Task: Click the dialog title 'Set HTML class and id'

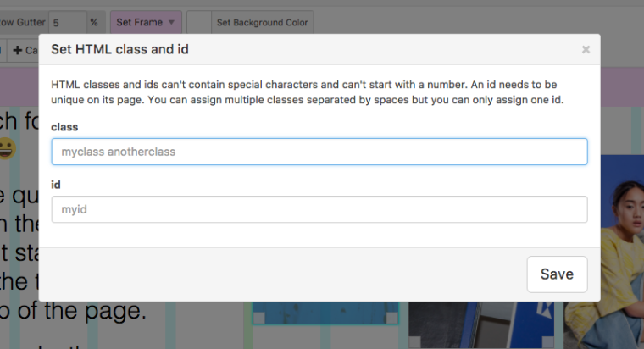Action: coord(119,49)
